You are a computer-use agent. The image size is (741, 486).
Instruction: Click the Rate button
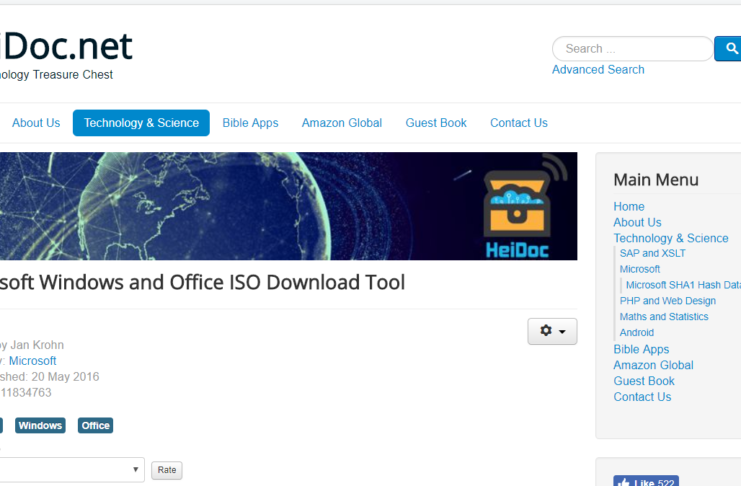tap(167, 470)
